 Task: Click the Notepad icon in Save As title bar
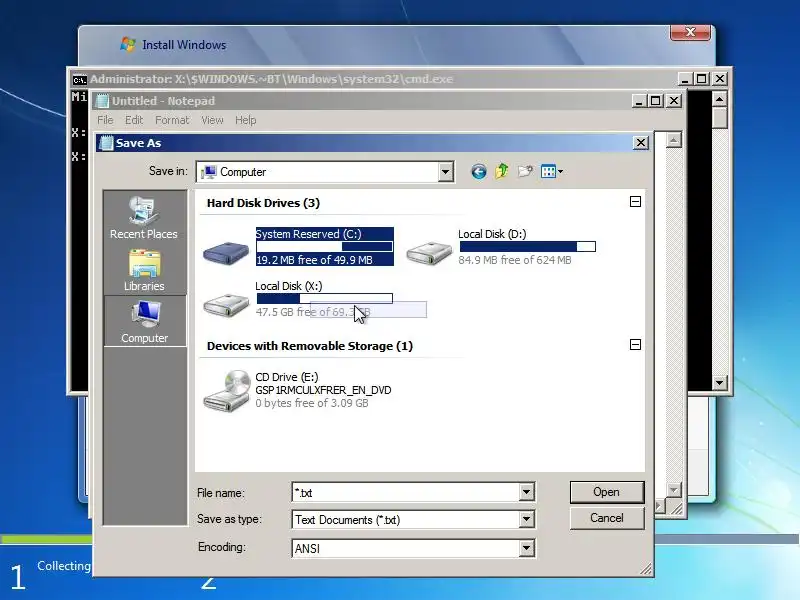(106, 143)
